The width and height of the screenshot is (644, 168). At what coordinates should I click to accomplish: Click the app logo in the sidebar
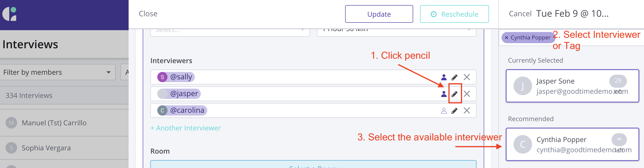point(9,14)
